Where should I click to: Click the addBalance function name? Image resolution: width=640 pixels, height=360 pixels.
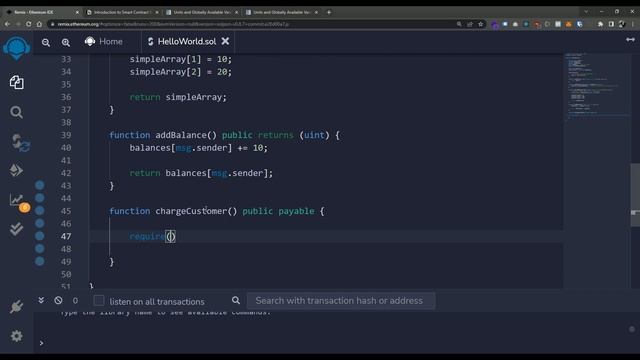click(181, 135)
